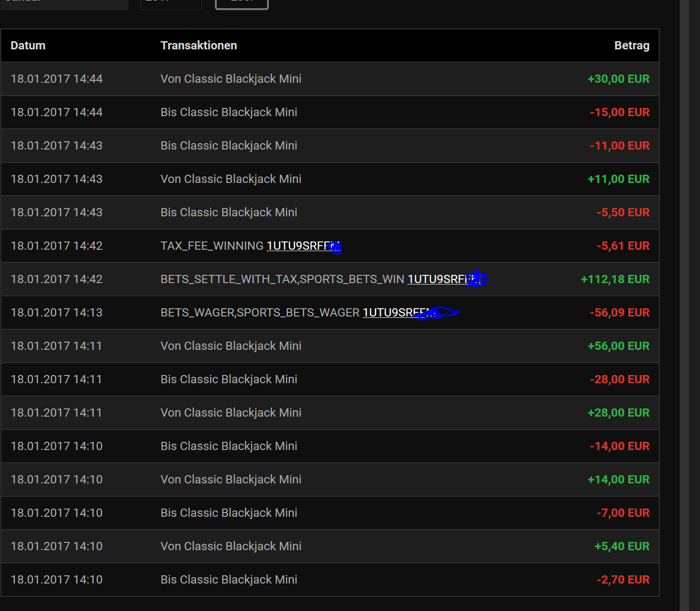Select the -14,00 EUR amount
Viewport: 700px width, 611px height.
[620, 446]
